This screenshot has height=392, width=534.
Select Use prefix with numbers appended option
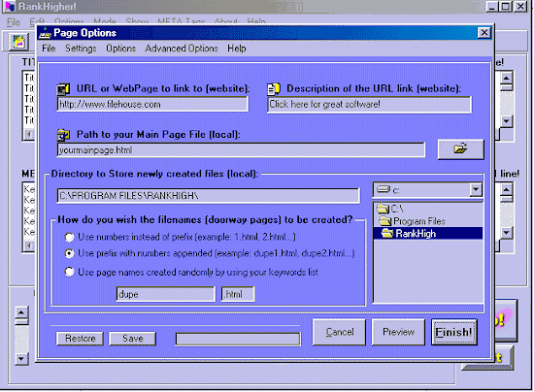70,253
